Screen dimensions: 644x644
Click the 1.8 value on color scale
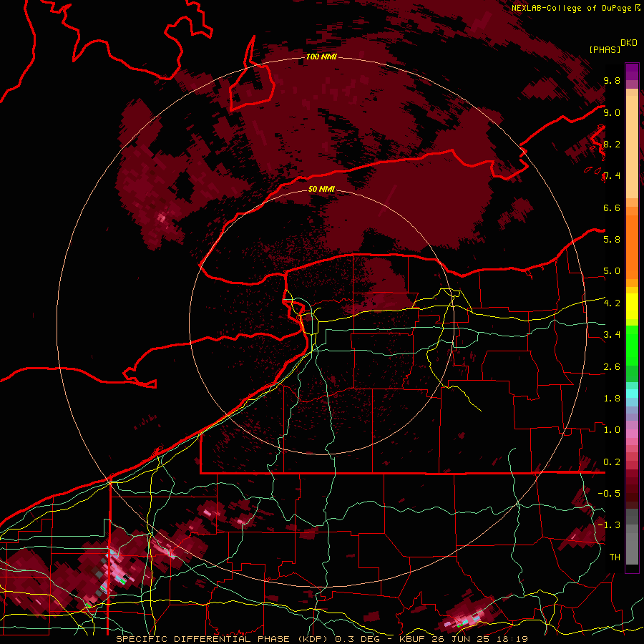612,399
